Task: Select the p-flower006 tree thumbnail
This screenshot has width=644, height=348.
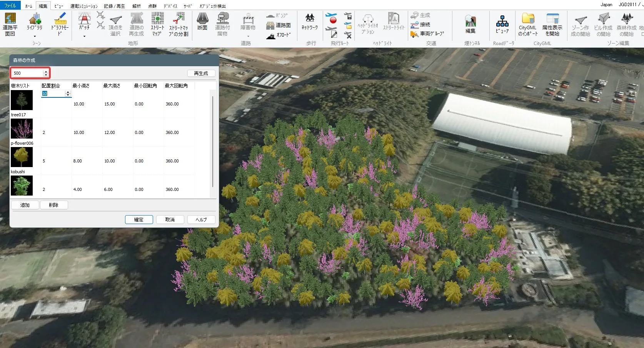Action: pos(22,129)
